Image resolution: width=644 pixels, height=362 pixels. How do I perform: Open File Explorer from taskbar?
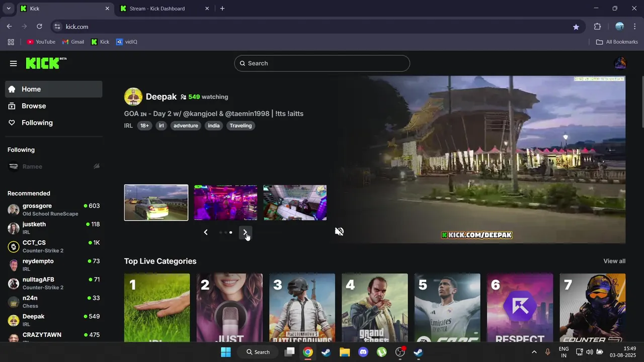[x=345, y=352]
